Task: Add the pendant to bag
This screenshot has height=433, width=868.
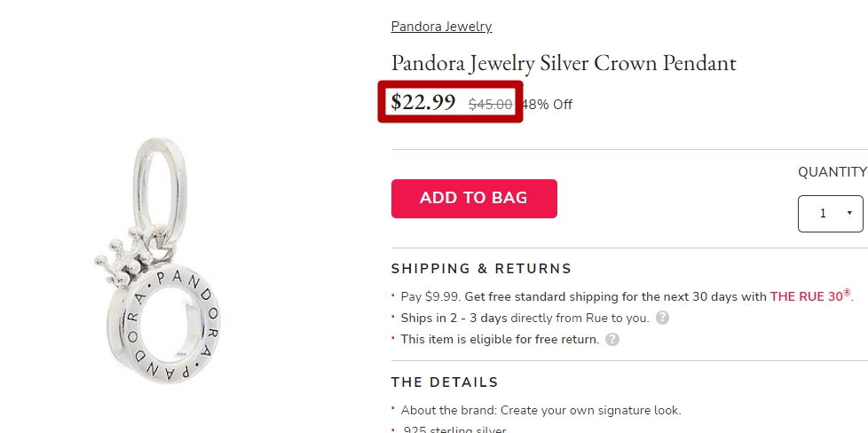Action: point(474,198)
